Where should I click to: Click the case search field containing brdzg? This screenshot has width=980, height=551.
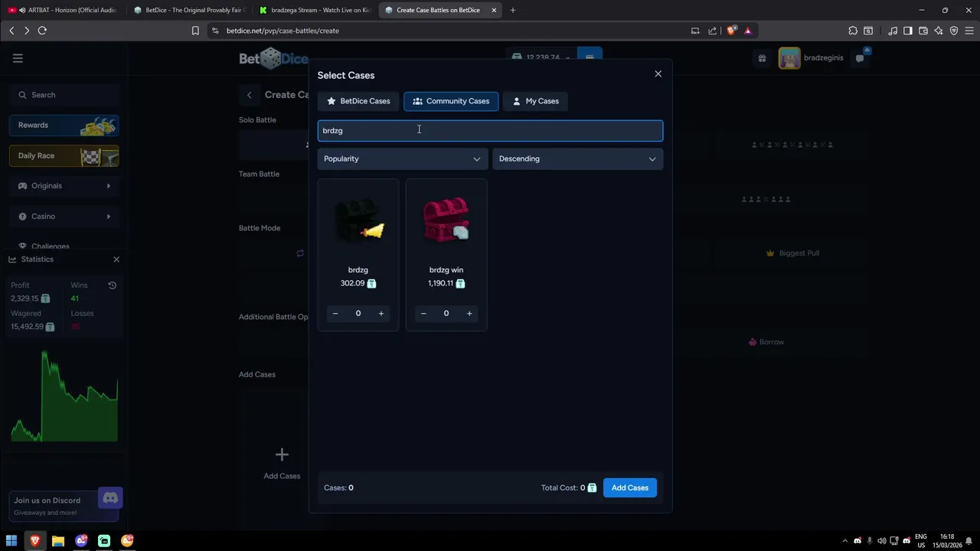coord(490,131)
